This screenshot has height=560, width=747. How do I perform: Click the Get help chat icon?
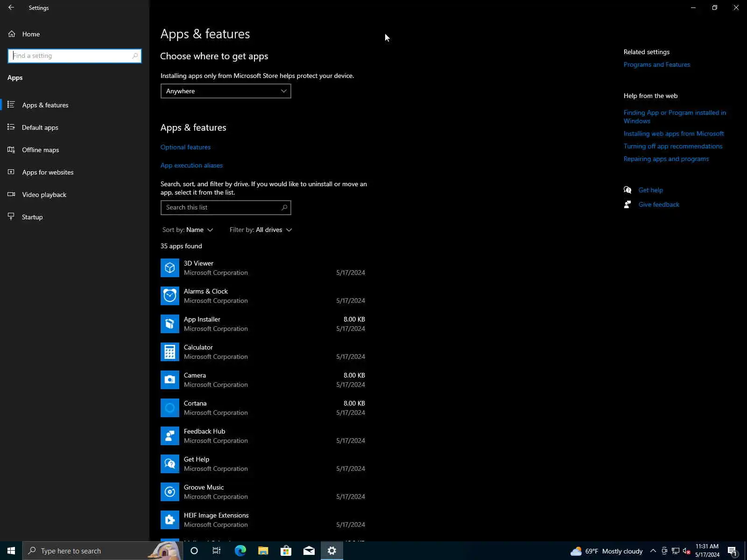[x=627, y=190]
